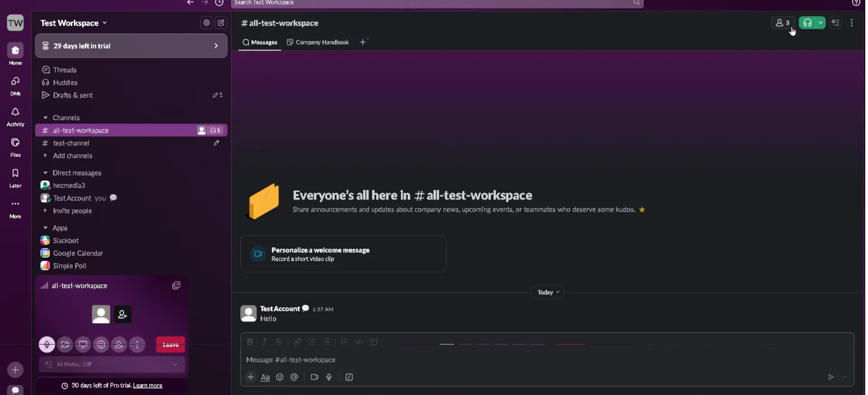Open huddle emoji reactions
The height and width of the screenshot is (395, 868).
point(101,344)
